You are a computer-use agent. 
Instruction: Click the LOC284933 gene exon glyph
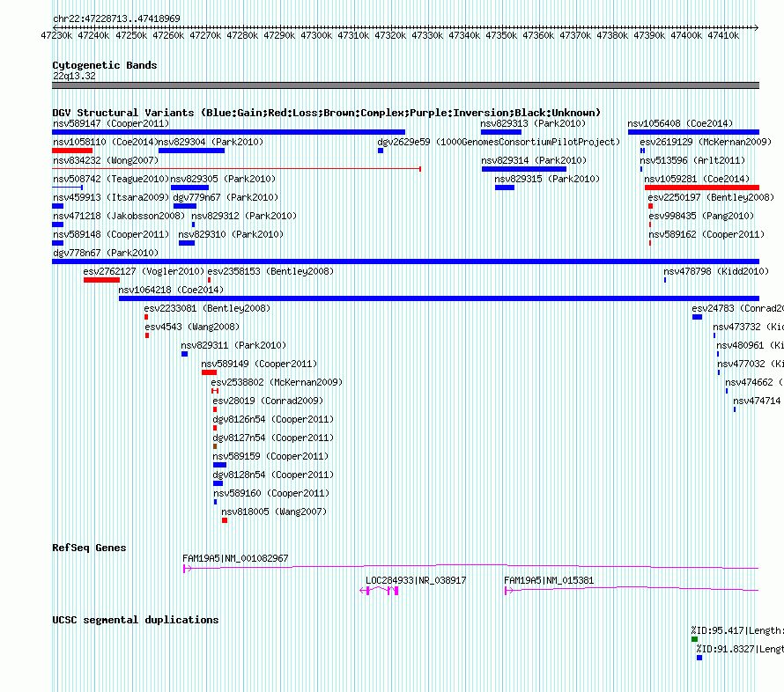pyautogui.click(x=379, y=591)
